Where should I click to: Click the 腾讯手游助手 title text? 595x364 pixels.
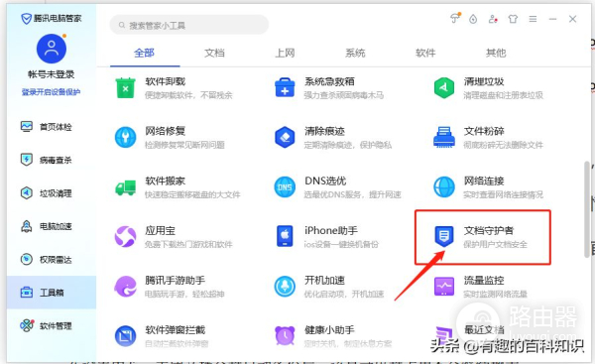click(175, 280)
